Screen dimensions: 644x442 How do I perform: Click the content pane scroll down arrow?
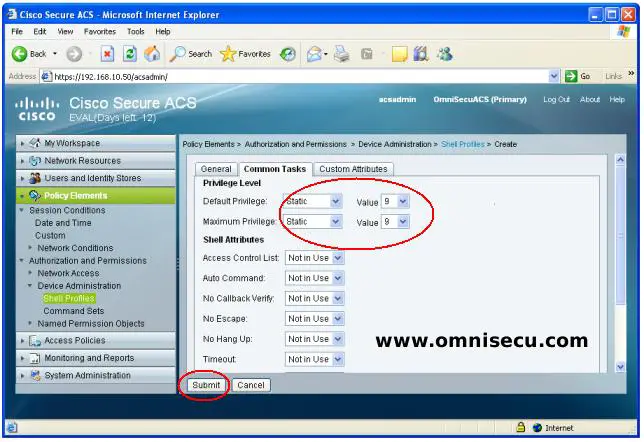coord(620,367)
